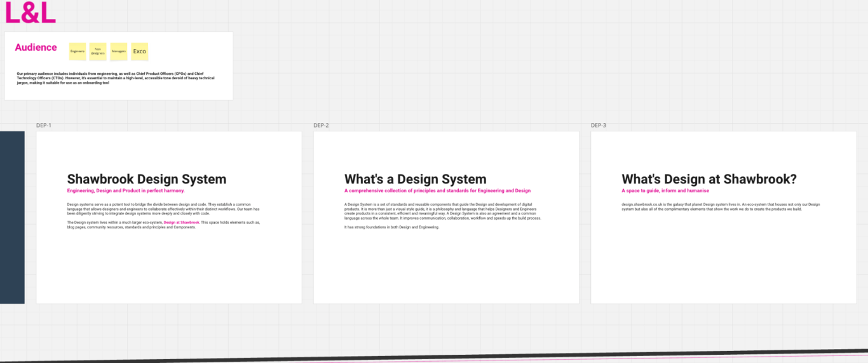Select the It has strong foundations sentence
The image size is (868, 363).
[391, 227]
